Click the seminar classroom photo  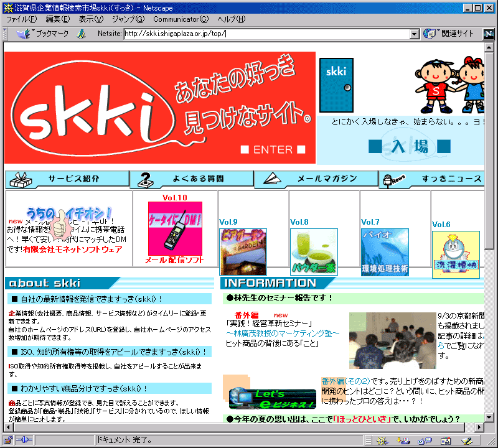pos(393,341)
